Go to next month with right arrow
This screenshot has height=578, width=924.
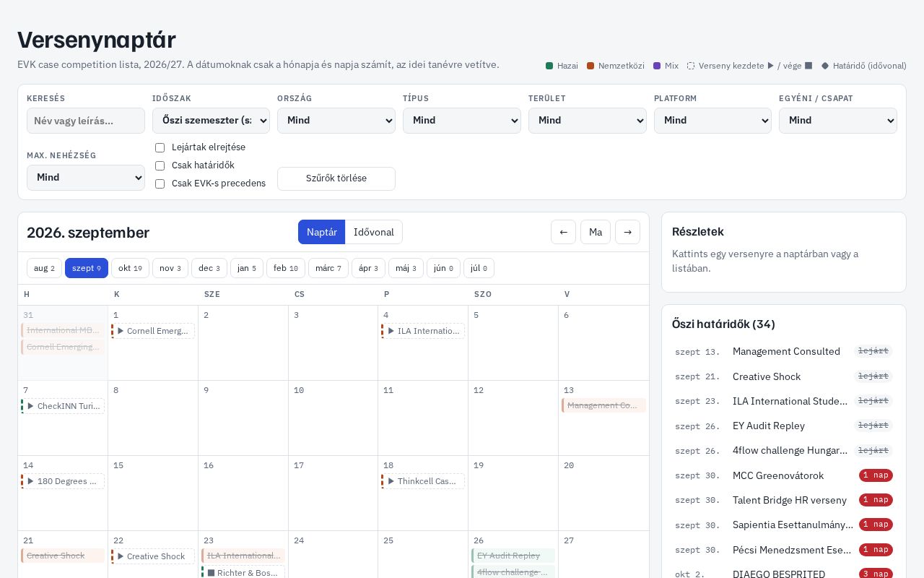coord(627,232)
